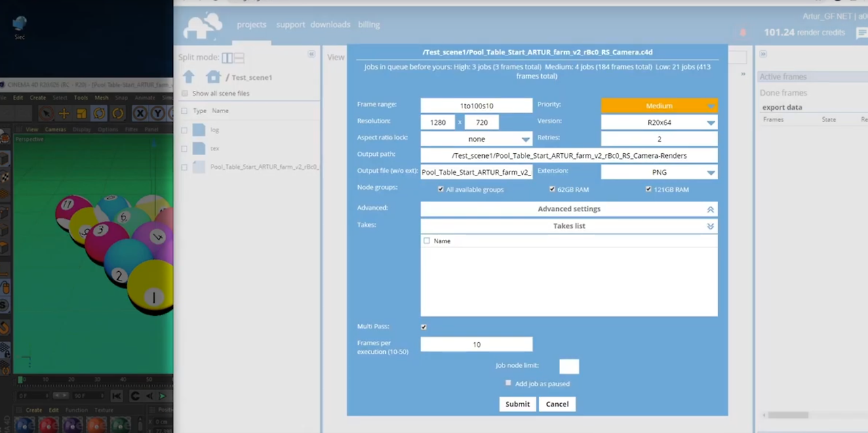Go to the home folder icon
The image size is (868, 433).
(x=214, y=77)
